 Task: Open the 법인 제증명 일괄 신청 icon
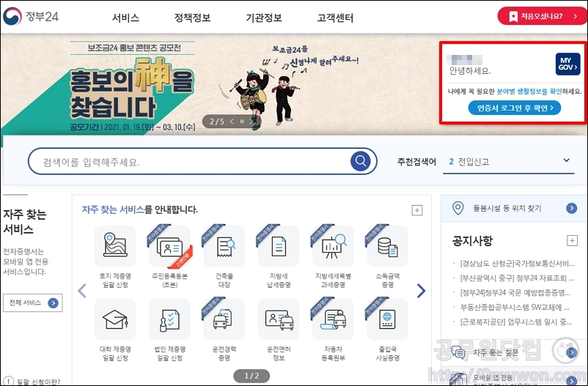(169, 319)
